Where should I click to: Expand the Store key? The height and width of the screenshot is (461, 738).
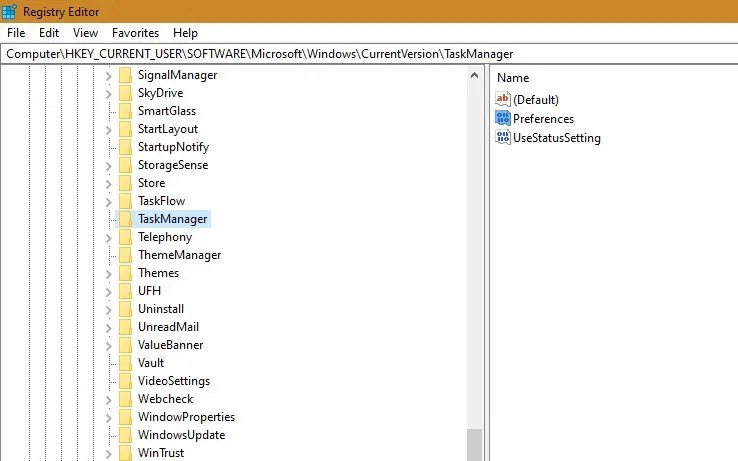(108, 184)
